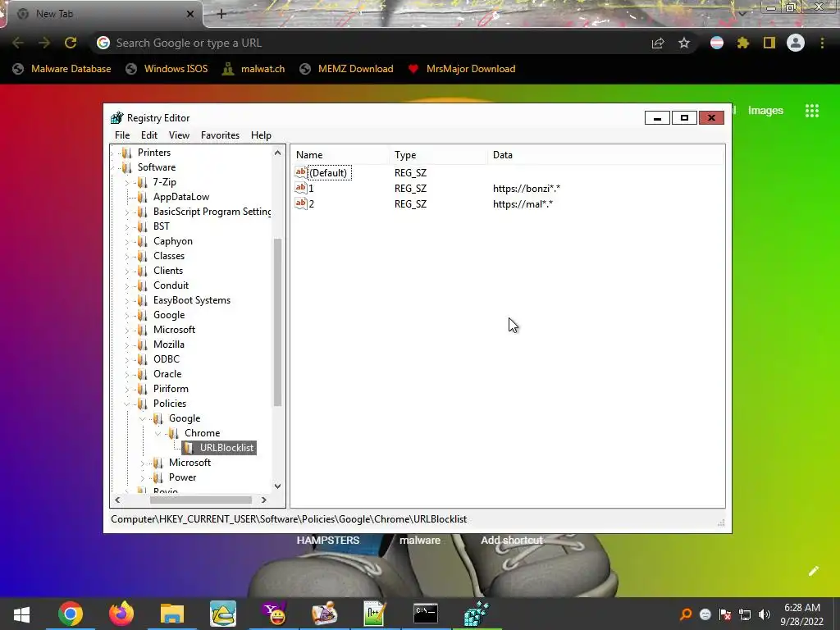Screen dimensions: 840x630
Task: Collapse the Chrome key in the tree
Action: click(x=158, y=433)
